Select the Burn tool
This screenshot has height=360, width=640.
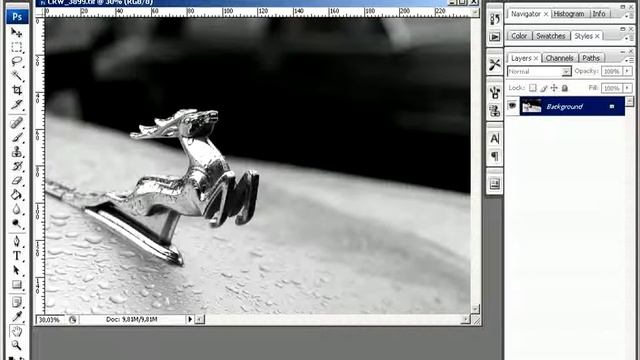[x=16, y=223]
